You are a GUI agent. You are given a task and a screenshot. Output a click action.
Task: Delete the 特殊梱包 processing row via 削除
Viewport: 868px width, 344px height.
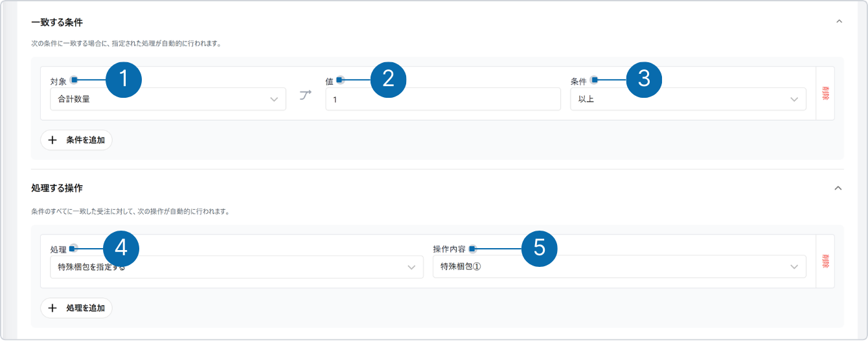click(x=825, y=260)
